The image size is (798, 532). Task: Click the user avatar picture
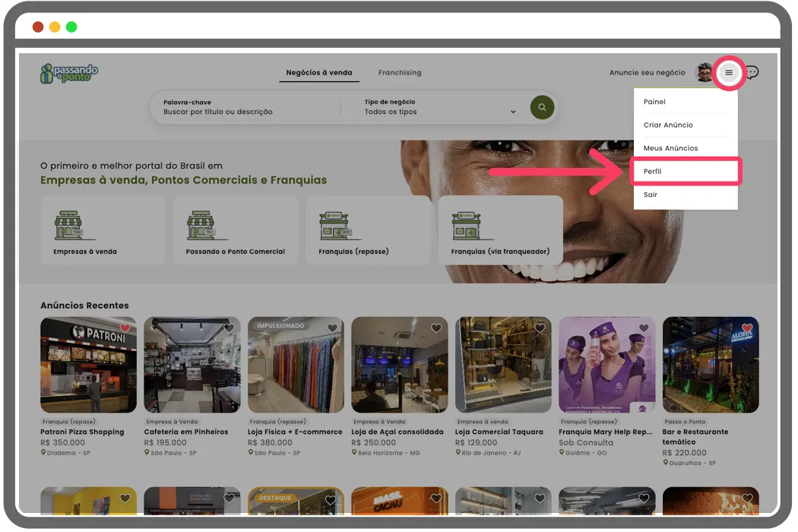(705, 72)
